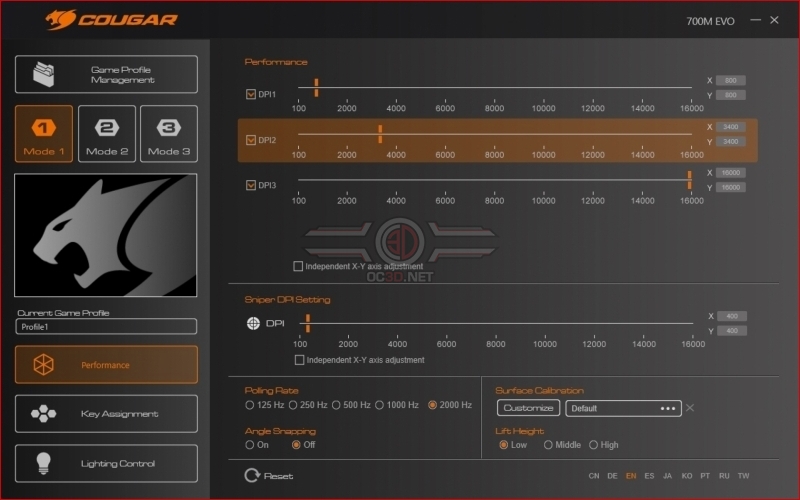Click the Surface Calibration Customize button
This screenshot has width=800, height=500.
pos(529,408)
